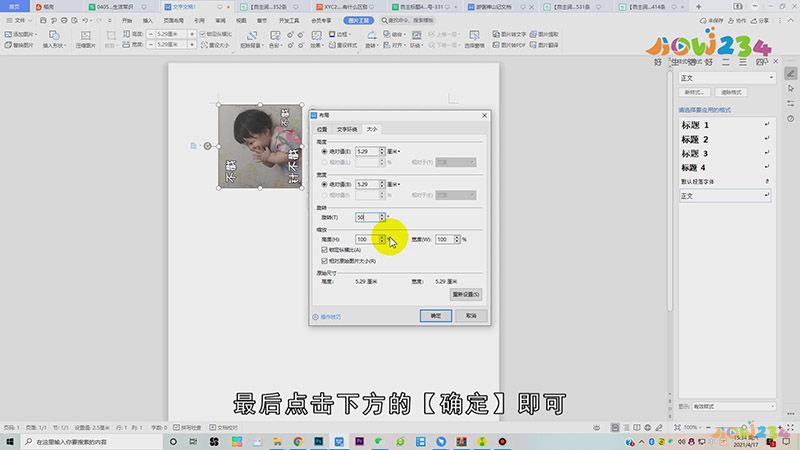This screenshot has width=800, height=450.
Task: Click the picture of the child in the document
Action: click(260, 146)
